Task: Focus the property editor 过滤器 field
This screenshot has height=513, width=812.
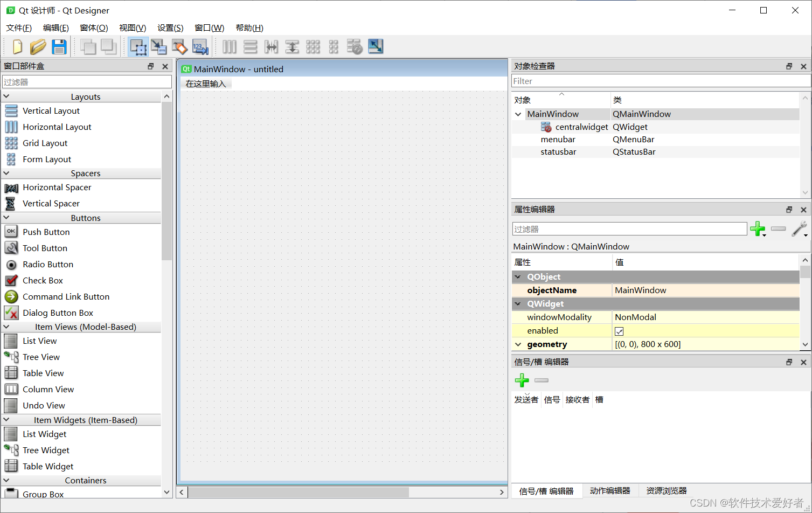Action: (629, 229)
